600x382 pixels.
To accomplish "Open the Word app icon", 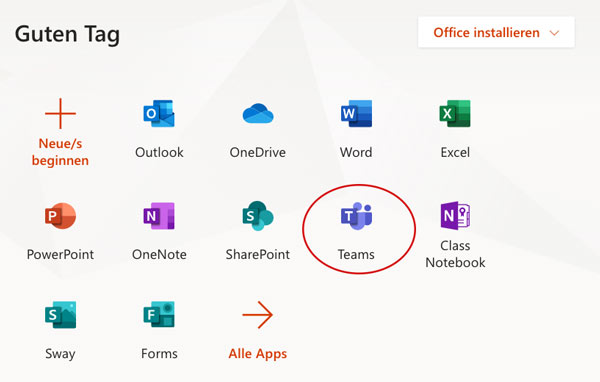I will coord(356,114).
